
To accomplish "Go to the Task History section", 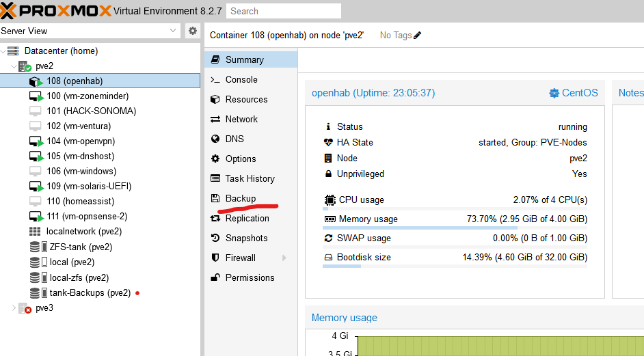I will pyautogui.click(x=250, y=179).
